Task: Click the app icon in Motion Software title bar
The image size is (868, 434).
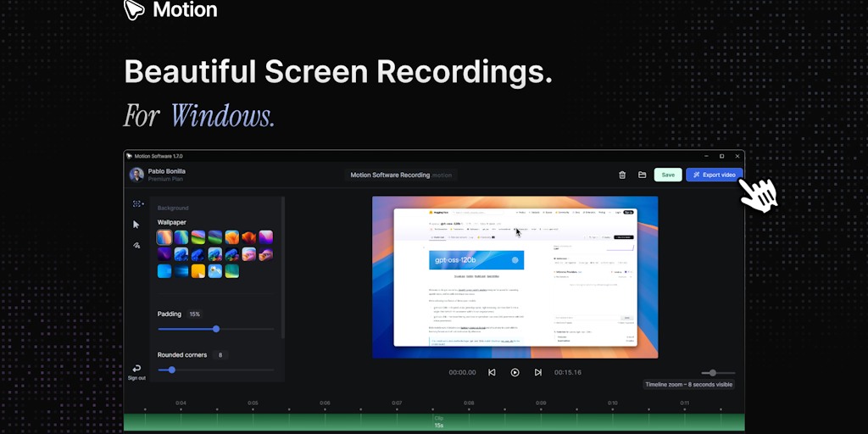Action: point(130,156)
